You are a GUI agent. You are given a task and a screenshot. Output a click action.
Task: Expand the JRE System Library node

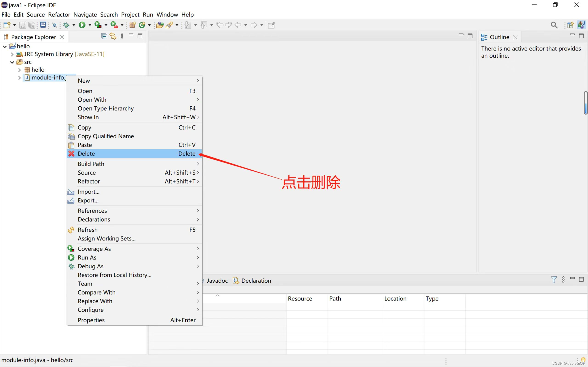coord(12,54)
